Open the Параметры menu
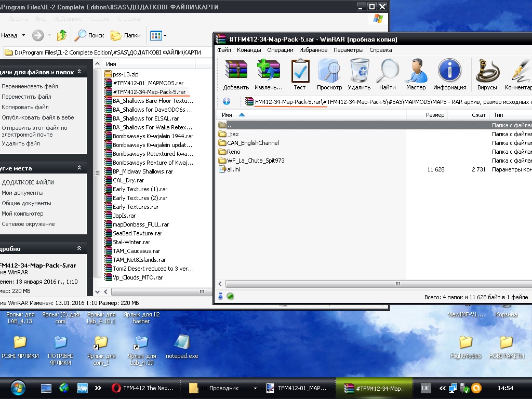Image resolution: width=532 pixels, height=399 pixels. (x=348, y=50)
